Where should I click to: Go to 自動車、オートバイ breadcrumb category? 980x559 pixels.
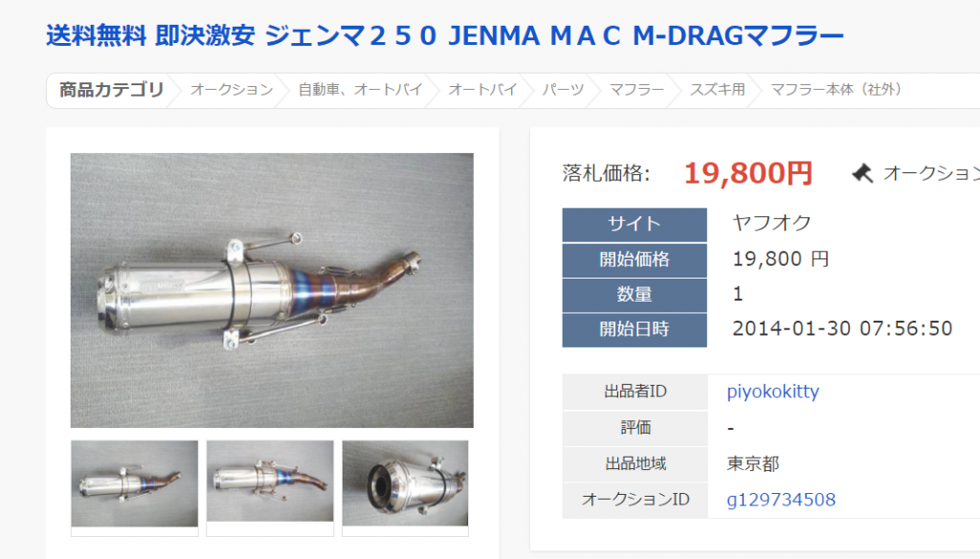[361, 89]
